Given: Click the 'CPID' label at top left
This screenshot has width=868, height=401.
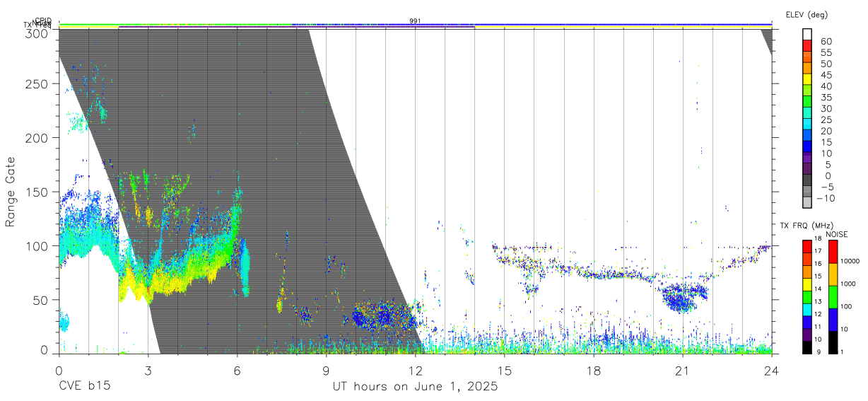Looking at the screenshot, I should click(43, 21).
